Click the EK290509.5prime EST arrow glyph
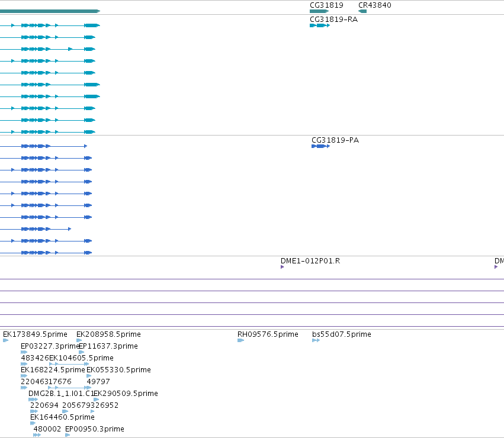The width and height of the screenshot is (504, 438). (x=96, y=400)
